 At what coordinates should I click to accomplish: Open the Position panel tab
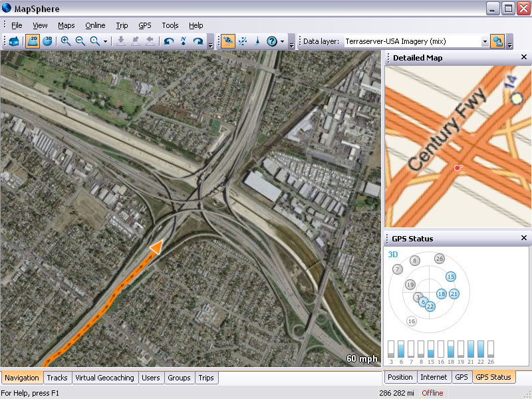pos(400,377)
